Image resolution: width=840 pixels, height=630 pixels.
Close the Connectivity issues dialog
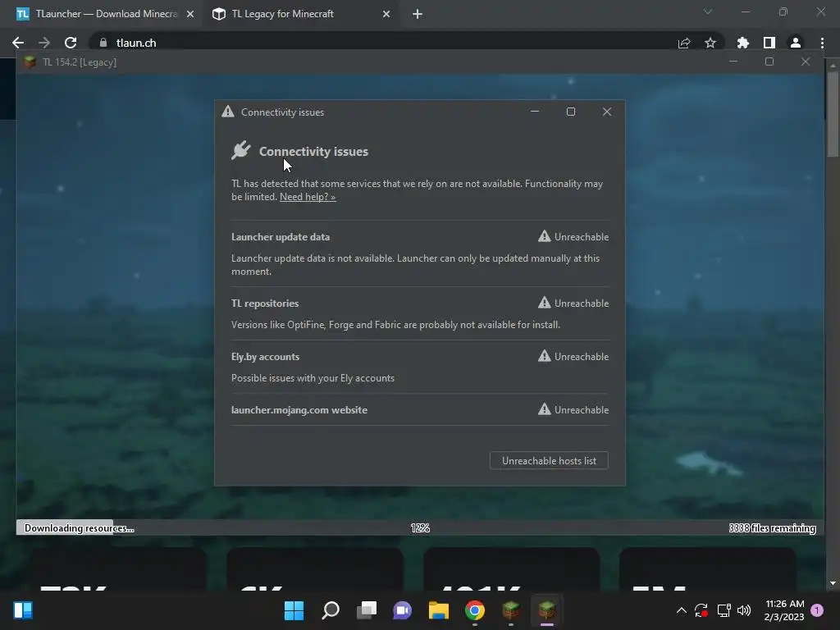[x=606, y=112]
